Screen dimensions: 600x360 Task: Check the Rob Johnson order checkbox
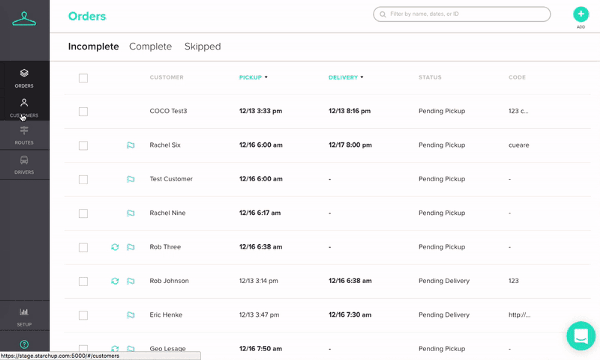pyautogui.click(x=83, y=282)
